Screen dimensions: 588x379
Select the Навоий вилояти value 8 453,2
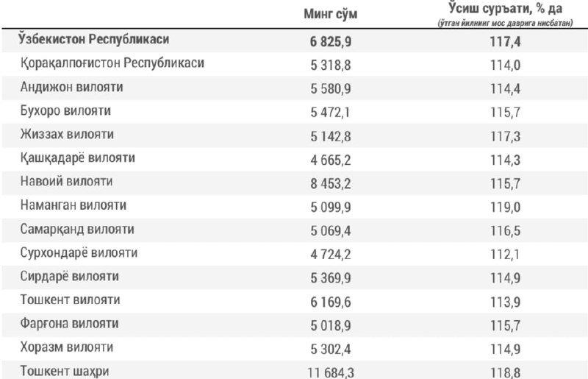[330, 183]
